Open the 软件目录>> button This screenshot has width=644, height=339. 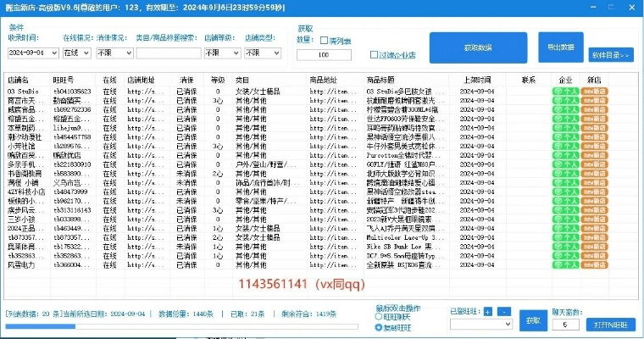tap(611, 55)
